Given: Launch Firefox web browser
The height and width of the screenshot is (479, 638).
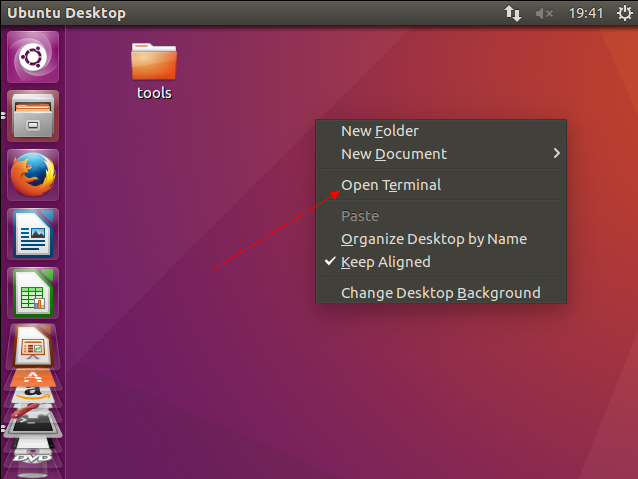Looking at the screenshot, I should pyautogui.click(x=33, y=175).
